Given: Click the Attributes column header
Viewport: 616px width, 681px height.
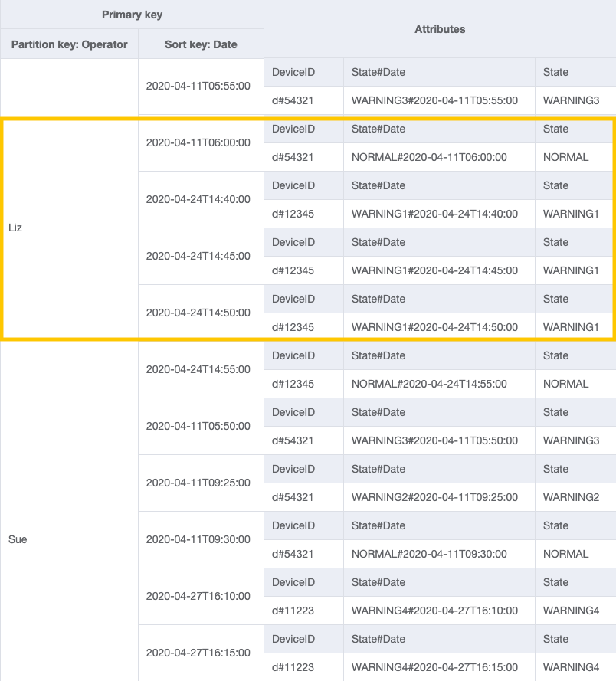Looking at the screenshot, I should [439, 29].
